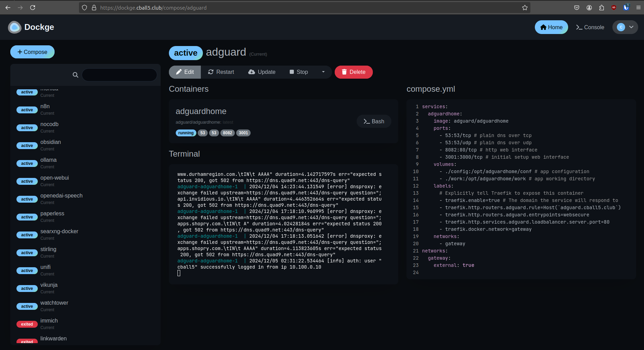Open the exited immich stack
Viewport: 644px width, 350px height.
85,324
